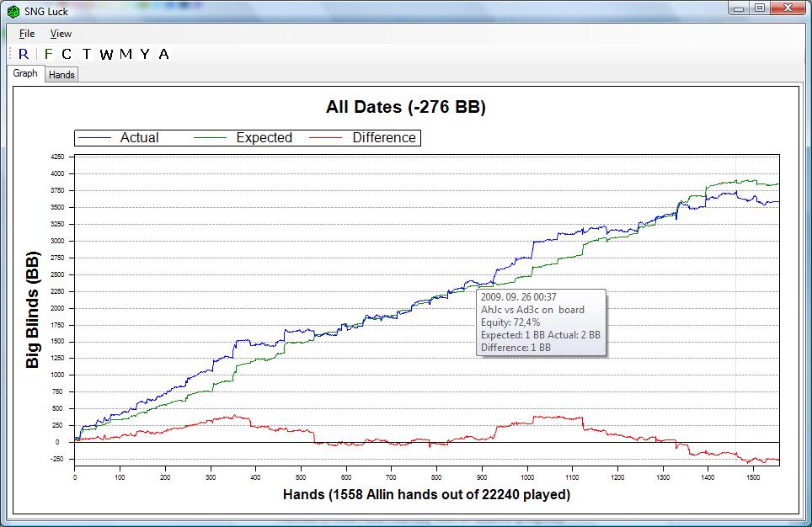
Task: Click the Big Blinds (BB) axis label
Action: 33,310
